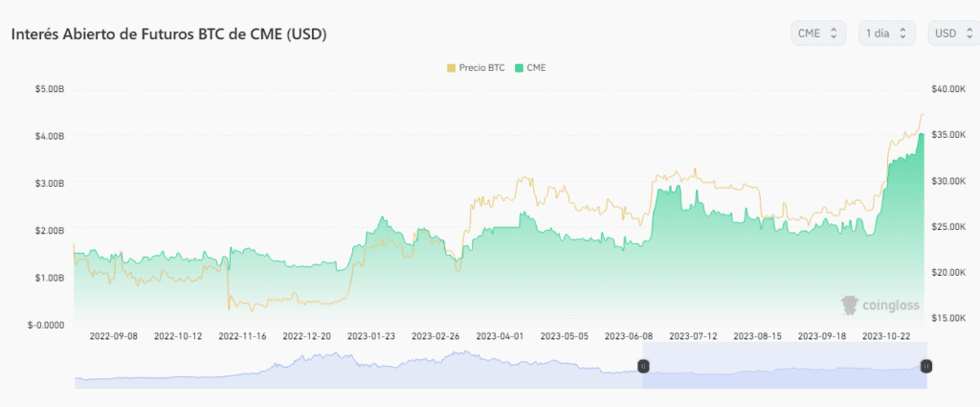
Task: Click the $25.00K price axis label
Action: pos(948,226)
